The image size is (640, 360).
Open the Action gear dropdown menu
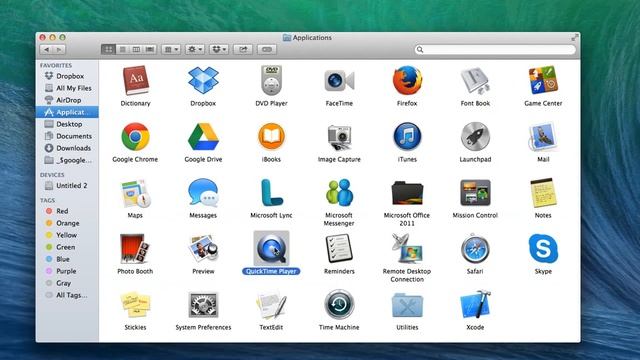[x=195, y=49]
